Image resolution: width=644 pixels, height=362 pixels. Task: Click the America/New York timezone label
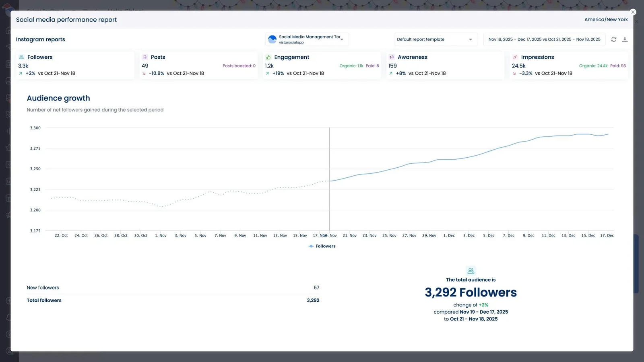click(606, 19)
